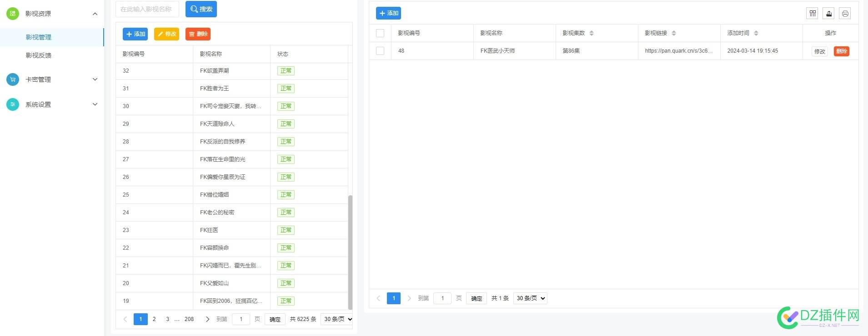This screenshot has height=336, width=868.
Task: Select row FK反派的自我修养
Action: 232,142
